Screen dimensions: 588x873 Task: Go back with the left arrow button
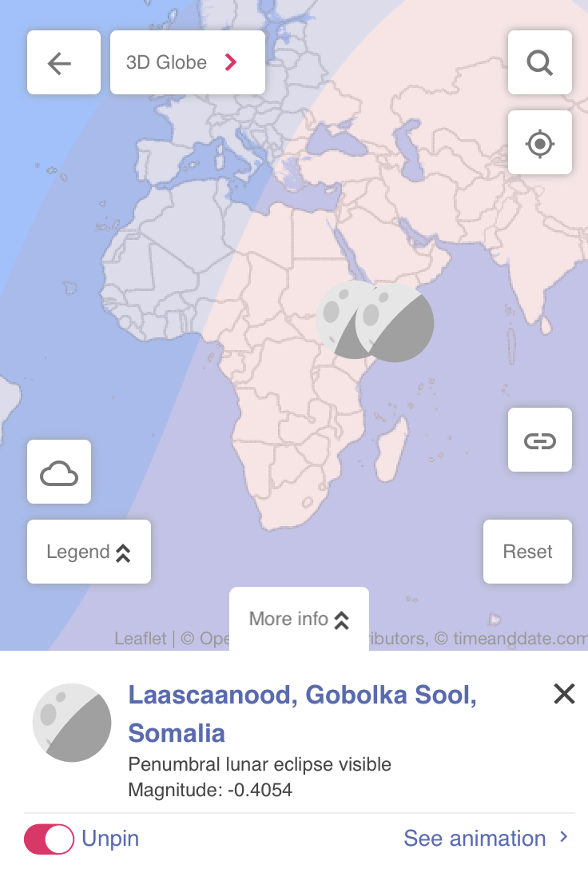[x=63, y=62]
